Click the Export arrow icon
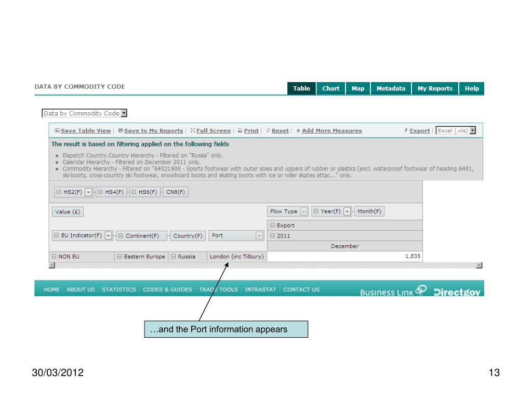 (x=406, y=130)
